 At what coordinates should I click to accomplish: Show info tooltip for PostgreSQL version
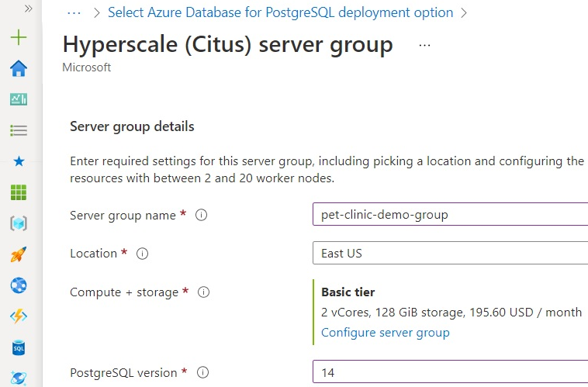pos(203,372)
